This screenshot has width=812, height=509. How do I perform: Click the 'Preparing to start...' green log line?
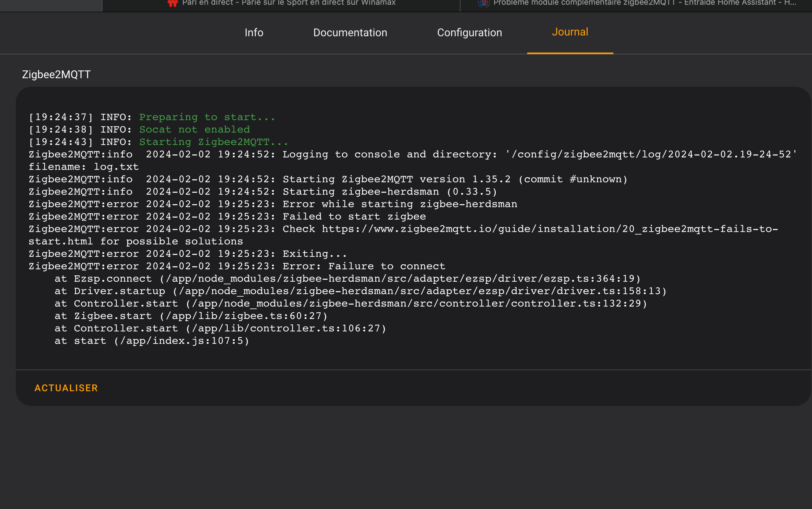207,117
